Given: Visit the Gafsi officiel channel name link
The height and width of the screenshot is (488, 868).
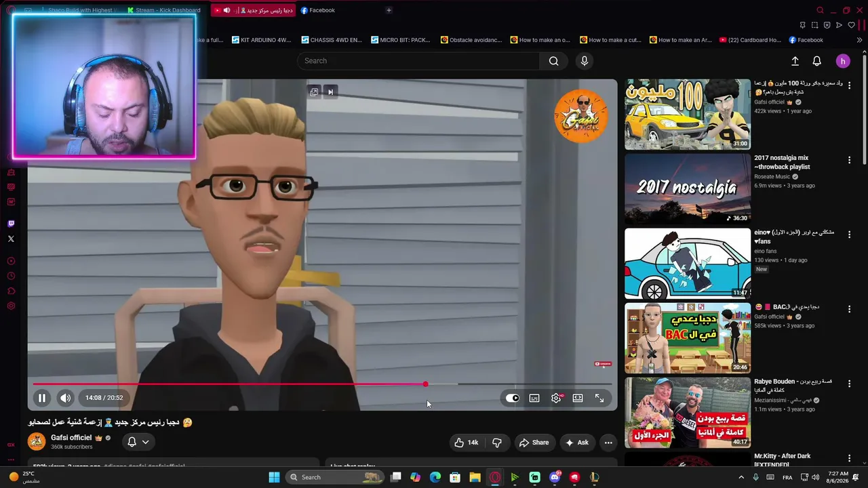Looking at the screenshot, I should pos(71,438).
